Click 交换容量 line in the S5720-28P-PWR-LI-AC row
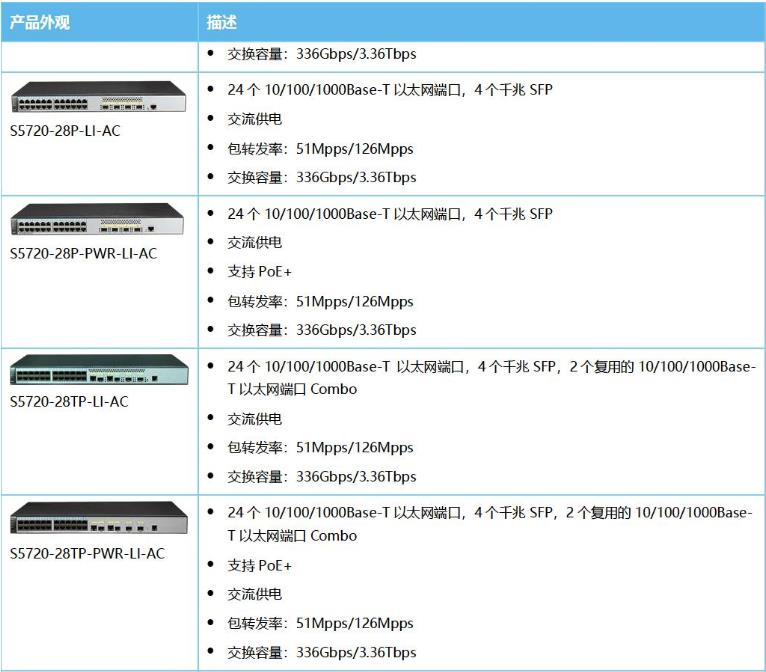766x672 pixels. (x=322, y=330)
